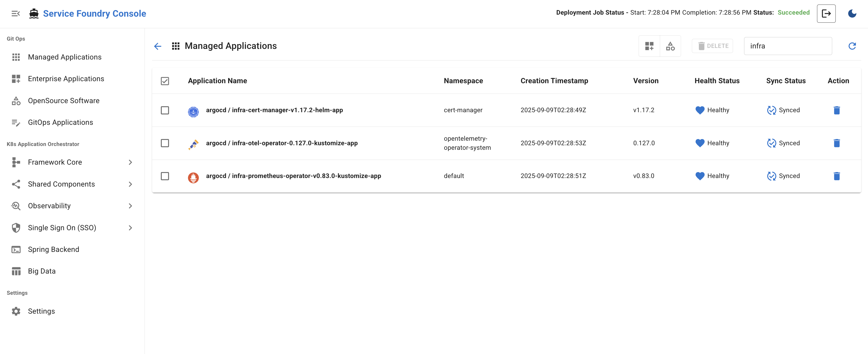Screen dimensions: 868x354
Task: Open Managed Applications in sidebar
Action: (x=72, y=57)
